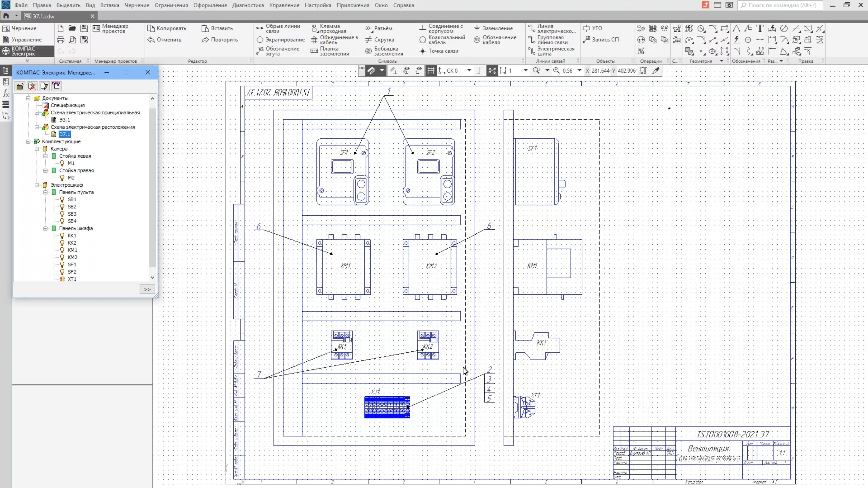This screenshot has height=488, width=868.
Task: Select the point tool in Geometry group
Action: (701, 51)
